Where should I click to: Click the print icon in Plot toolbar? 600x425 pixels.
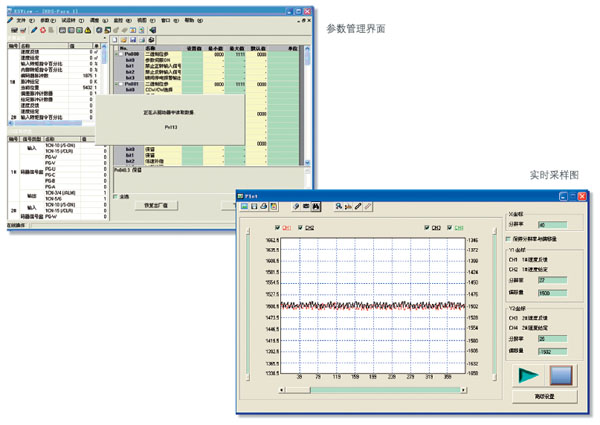[264, 206]
